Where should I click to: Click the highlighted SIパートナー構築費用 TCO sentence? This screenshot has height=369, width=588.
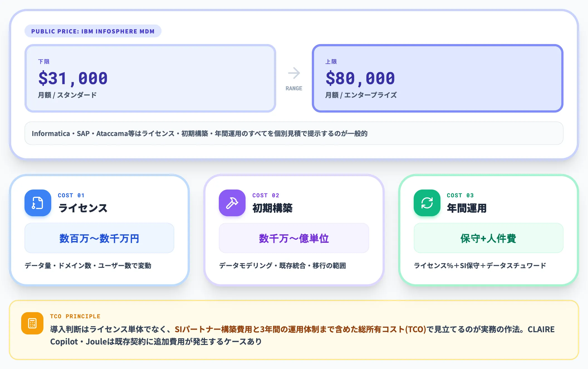click(300, 329)
